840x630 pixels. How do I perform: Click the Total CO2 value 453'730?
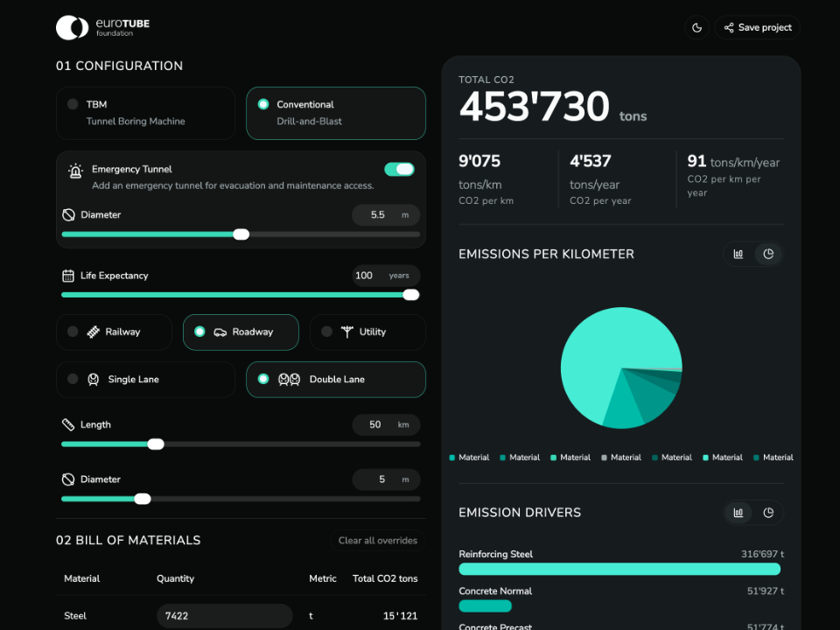pos(534,106)
